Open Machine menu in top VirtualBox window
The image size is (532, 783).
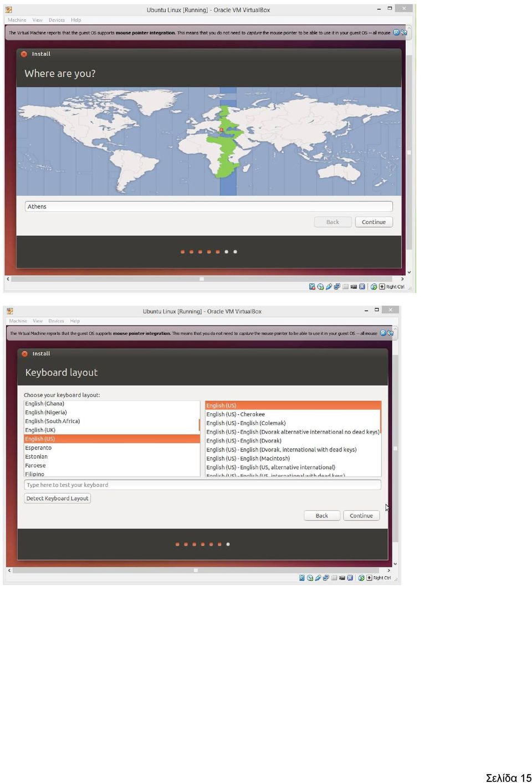17,20
